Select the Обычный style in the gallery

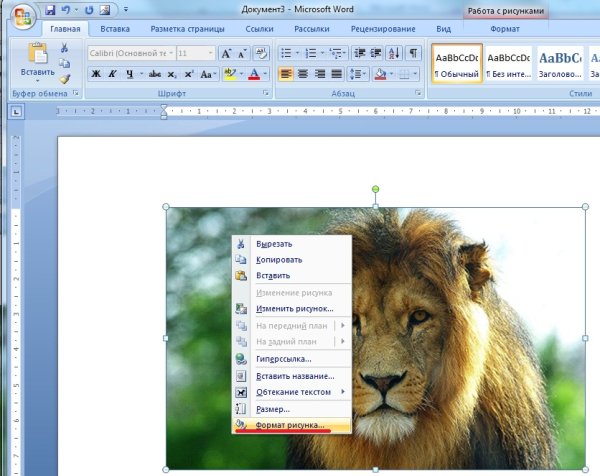457,64
